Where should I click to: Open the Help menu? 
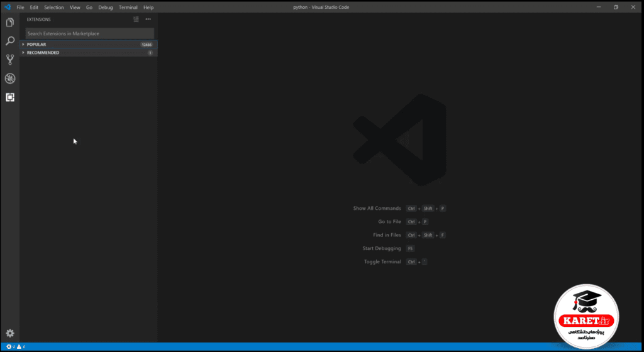click(x=148, y=8)
